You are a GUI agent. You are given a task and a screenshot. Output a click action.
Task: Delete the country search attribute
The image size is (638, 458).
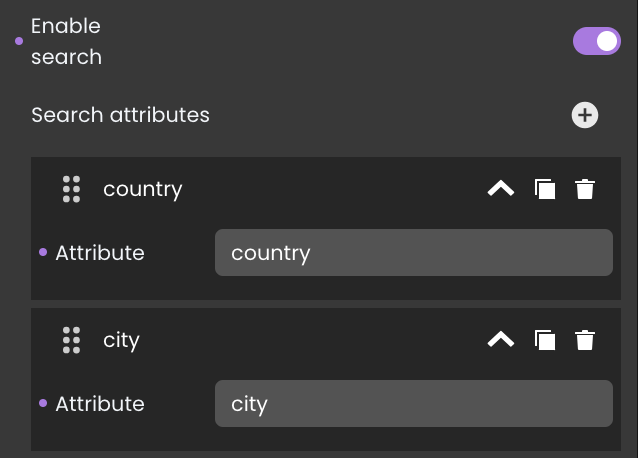[585, 189]
